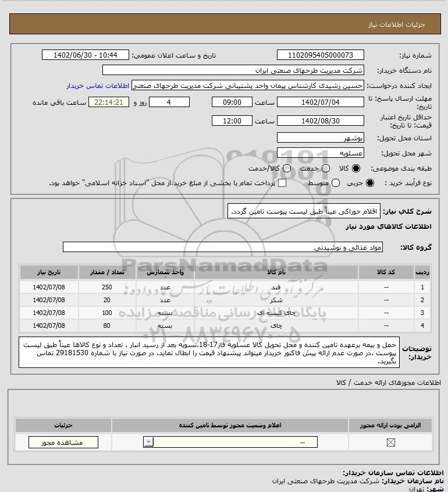Click the need date in the قند row
448x492 pixels.
[x=49, y=287]
